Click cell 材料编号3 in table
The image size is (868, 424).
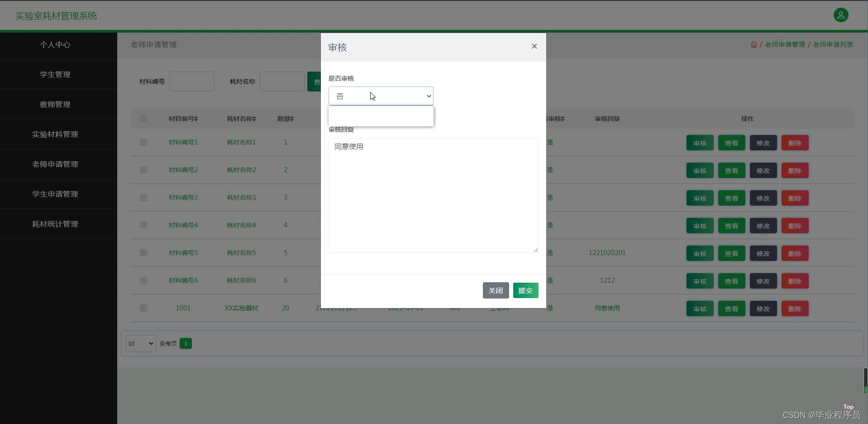(183, 198)
